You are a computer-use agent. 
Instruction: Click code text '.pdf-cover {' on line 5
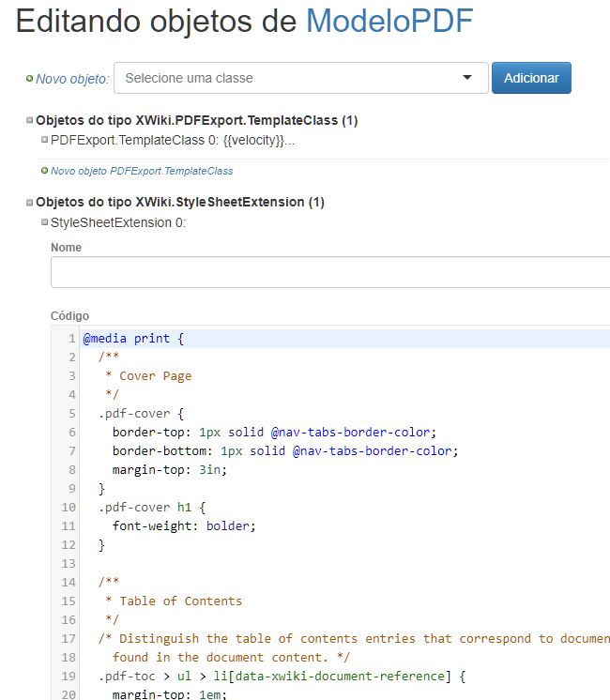[x=141, y=414]
